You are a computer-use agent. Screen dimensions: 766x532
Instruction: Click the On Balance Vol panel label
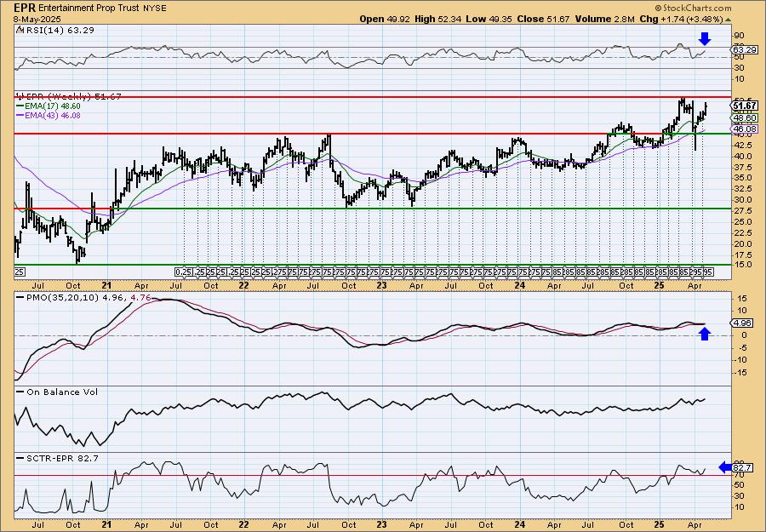[x=57, y=392]
